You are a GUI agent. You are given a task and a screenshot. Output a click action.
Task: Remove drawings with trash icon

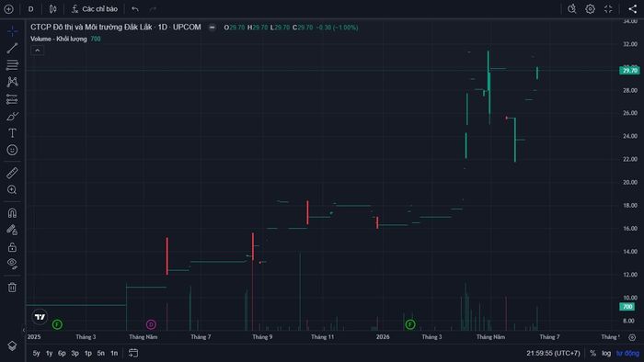(12, 287)
